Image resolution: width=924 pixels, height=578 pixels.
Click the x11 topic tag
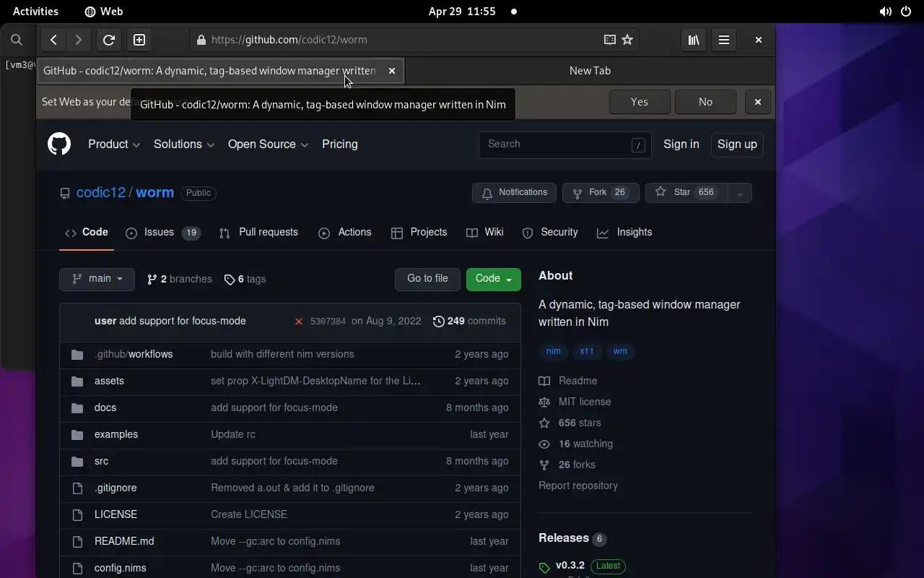click(x=587, y=351)
